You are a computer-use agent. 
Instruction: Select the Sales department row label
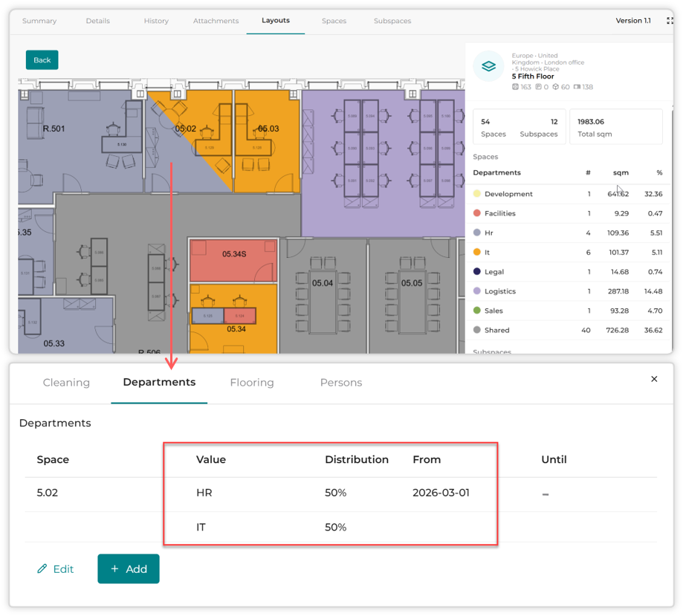point(493,311)
